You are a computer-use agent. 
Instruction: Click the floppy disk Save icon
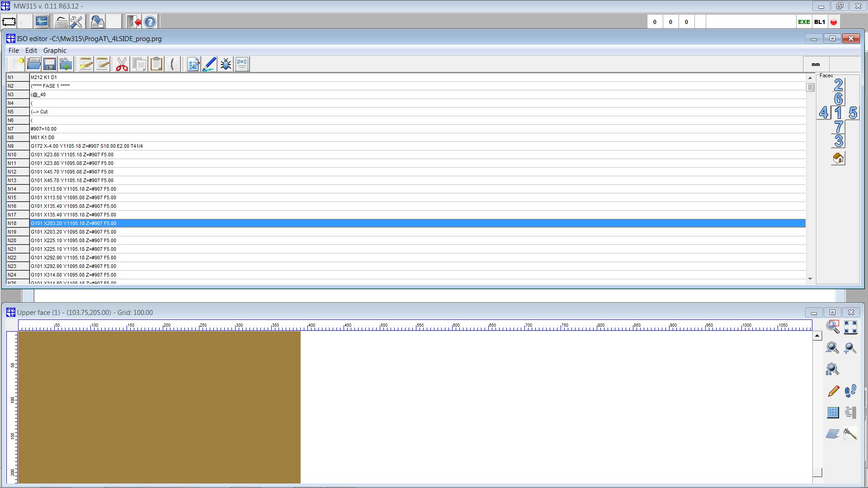pyautogui.click(x=50, y=64)
